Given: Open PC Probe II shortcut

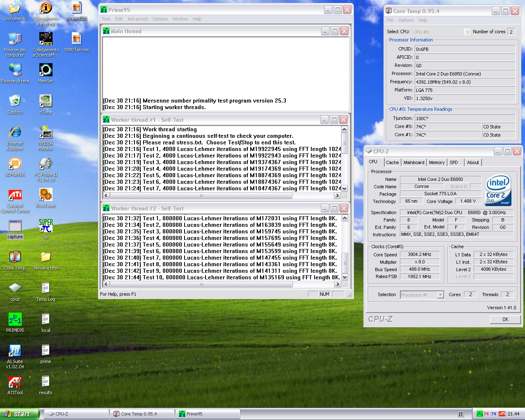Looking at the screenshot, I should pyautogui.click(x=46, y=169).
